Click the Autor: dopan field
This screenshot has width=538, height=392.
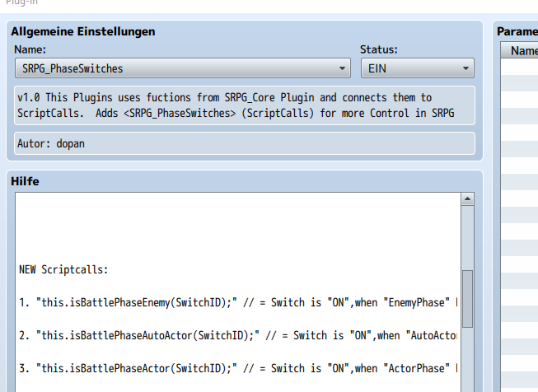click(x=245, y=143)
